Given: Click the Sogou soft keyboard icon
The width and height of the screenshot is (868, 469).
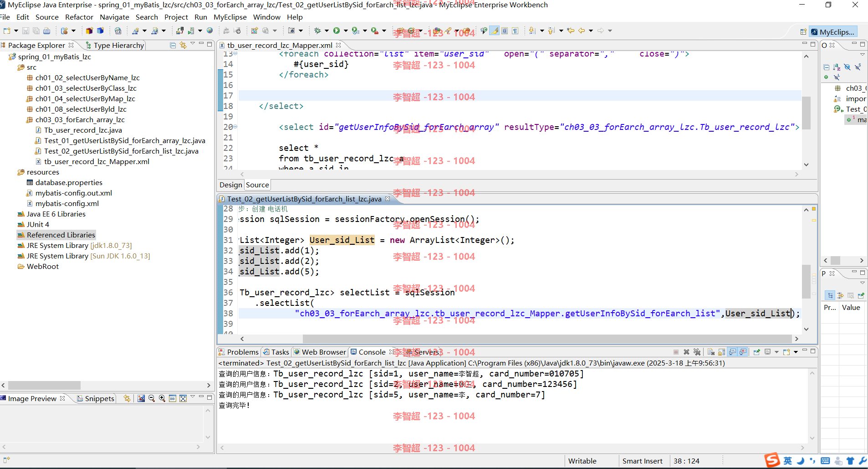Looking at the screenshot, I should [825, 461].
